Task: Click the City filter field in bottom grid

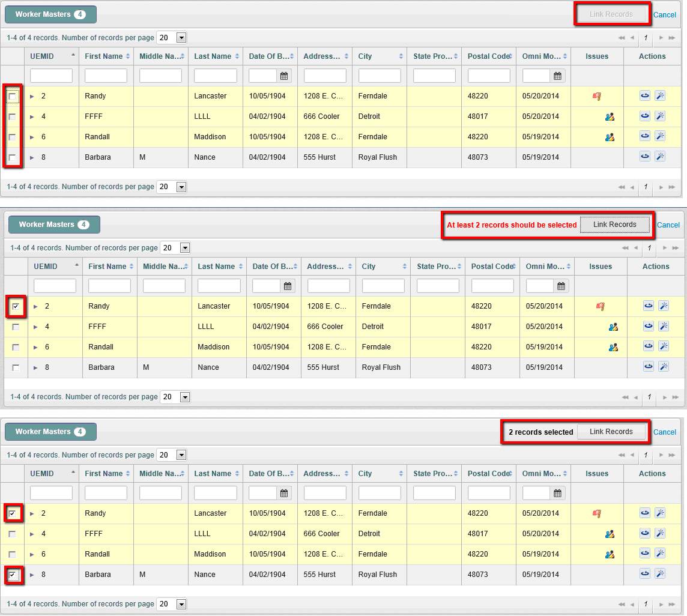Action: point(380,493)
